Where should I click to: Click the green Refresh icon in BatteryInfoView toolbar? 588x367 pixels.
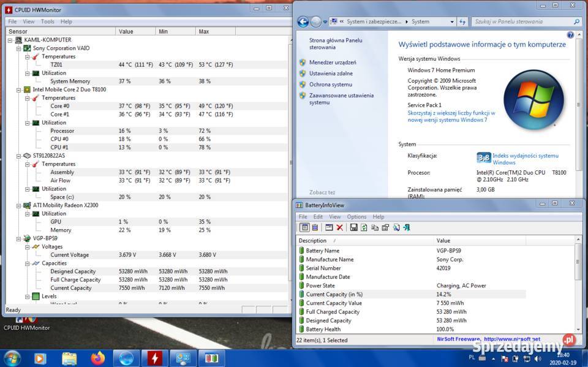point(364,227)
